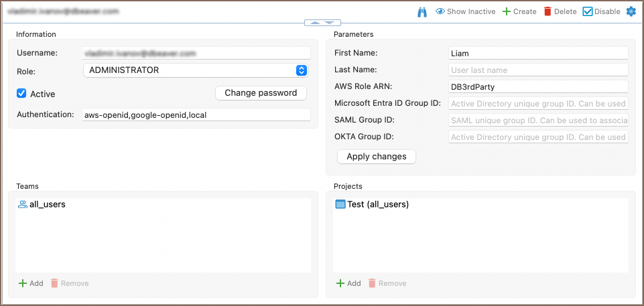Open the settings gear icon
Image resolution: width=644 pixels, height=306 pixels.
click(x=631, y=11)
